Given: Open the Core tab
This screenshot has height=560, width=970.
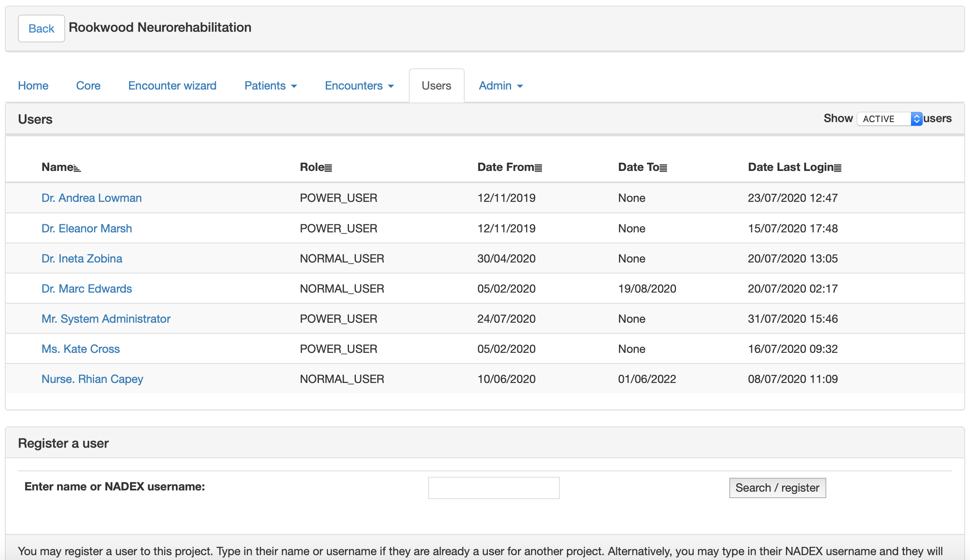Looking at the screenshot, I should point(88,86).
